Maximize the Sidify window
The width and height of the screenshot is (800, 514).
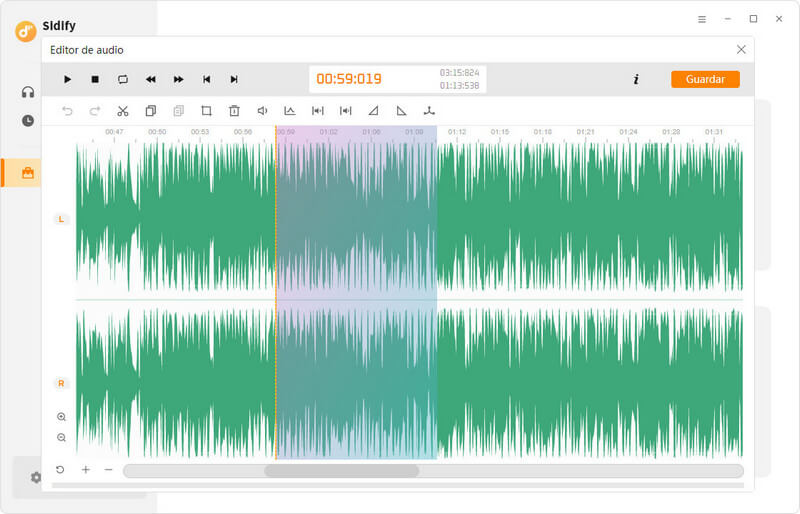click(753, 19)
